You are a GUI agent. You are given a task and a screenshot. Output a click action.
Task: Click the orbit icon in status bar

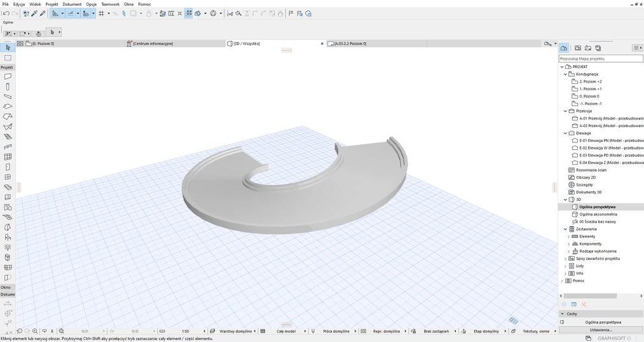pyautogui.click(x=45, y=331)
